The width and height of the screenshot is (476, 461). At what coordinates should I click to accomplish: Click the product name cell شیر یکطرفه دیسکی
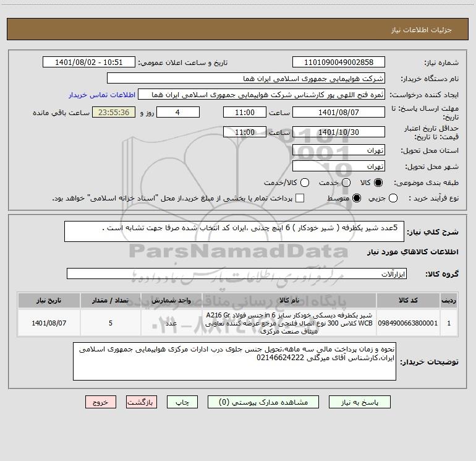click(289, 323)
